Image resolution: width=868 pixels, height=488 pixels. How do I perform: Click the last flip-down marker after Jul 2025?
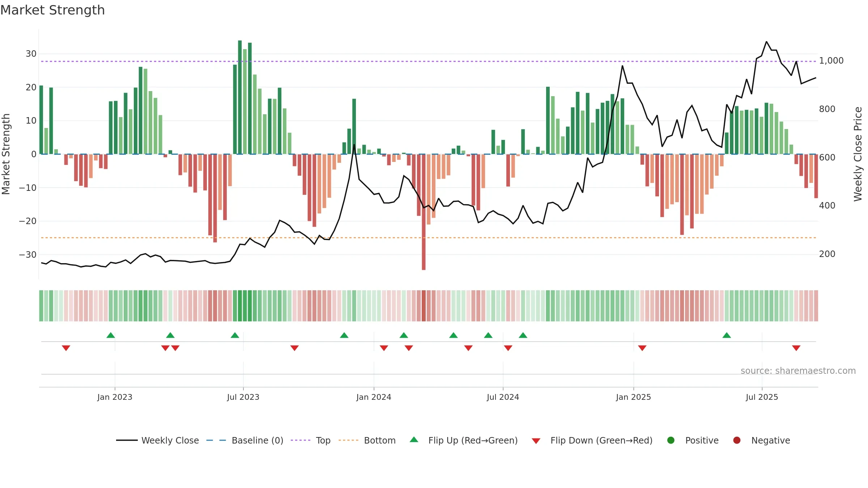(796, 348)
